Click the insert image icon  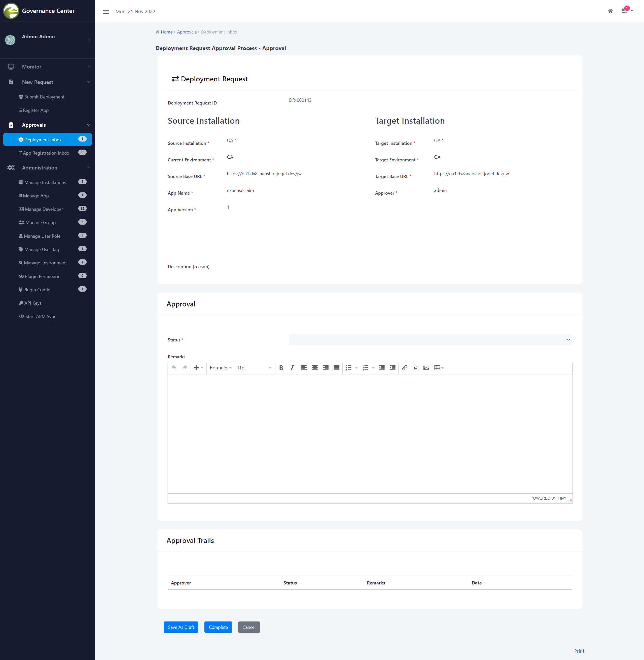pyautogui.click(x=415, y=368)
